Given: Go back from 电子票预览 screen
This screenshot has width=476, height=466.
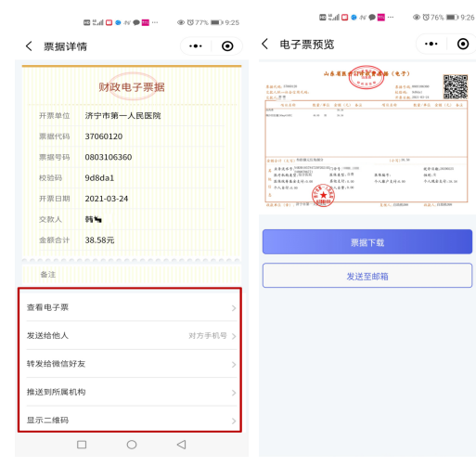Looking at the screenshot, I should (264, 44).
